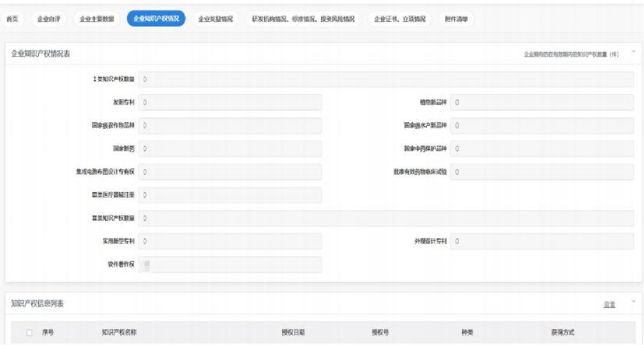Tick the select-all checkbox beside 序号
Image resolution: width=644 pixels, height=345 pixels.
point(29,332)
